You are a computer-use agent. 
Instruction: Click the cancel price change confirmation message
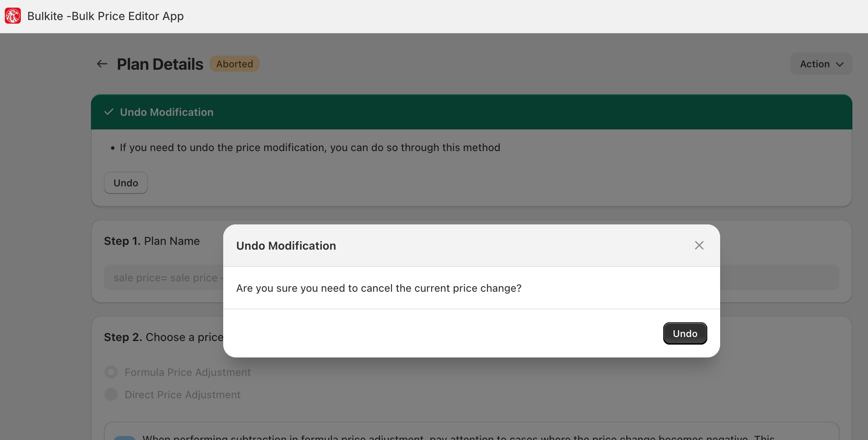coord(379,288)
